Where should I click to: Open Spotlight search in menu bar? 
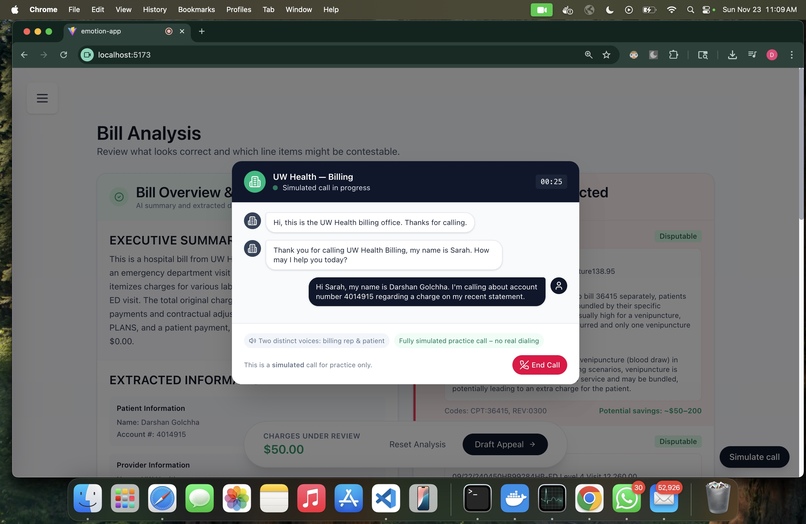(690, 9)
